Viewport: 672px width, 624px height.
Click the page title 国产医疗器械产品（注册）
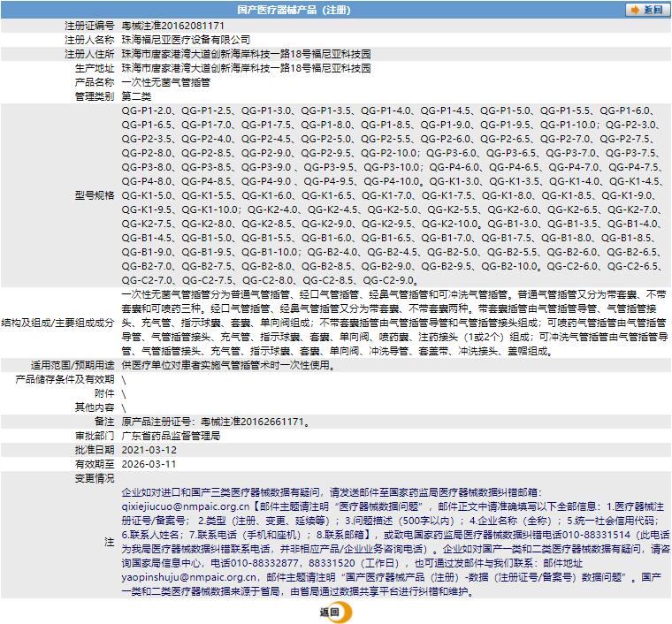(x=294, y=10)
